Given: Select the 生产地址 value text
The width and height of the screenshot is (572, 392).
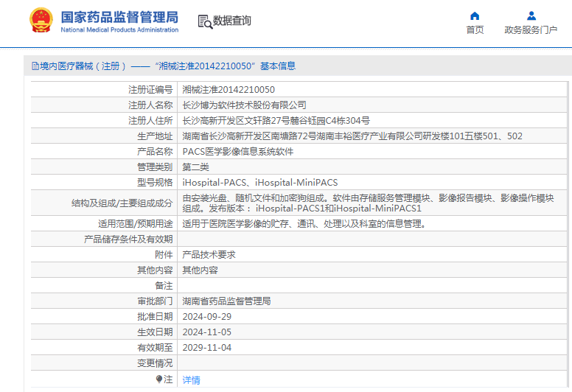Looking at the screenshot, I should point(352,136).
